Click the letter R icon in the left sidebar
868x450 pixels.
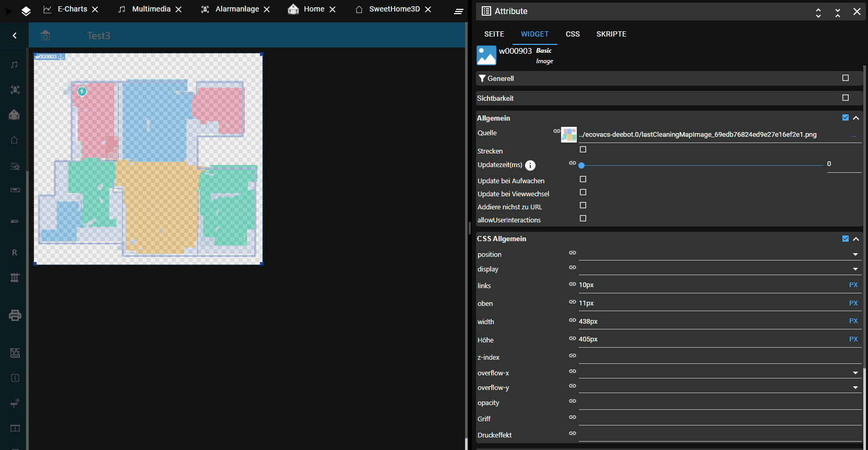click(15, 253)
